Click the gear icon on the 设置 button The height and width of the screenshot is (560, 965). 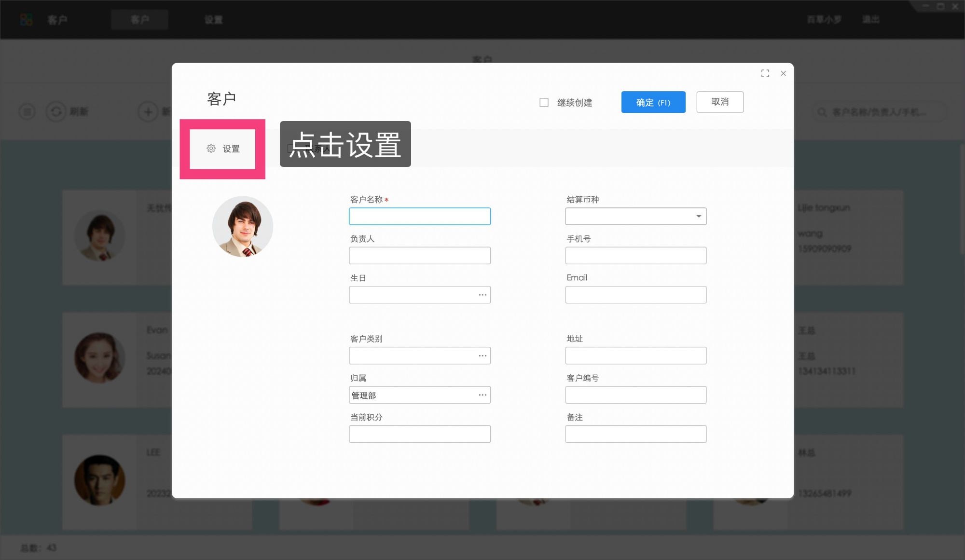211,149
